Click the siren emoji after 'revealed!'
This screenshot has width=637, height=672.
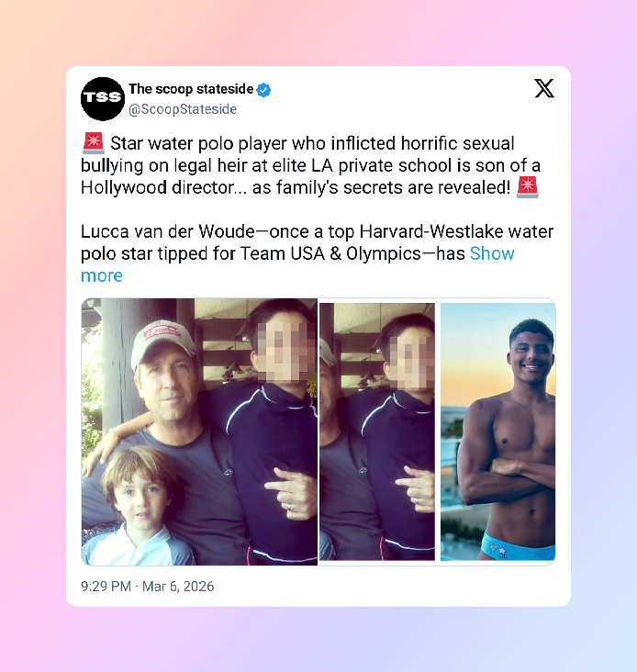click(x=528, y=187)
